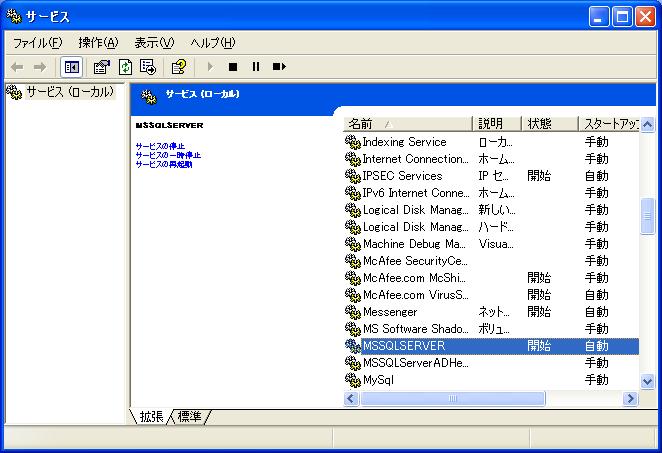The height and width of the screenshot is (453, 662).
Task: Click the Internet Connection service gear icon
Action: click(x=353, y=159)
